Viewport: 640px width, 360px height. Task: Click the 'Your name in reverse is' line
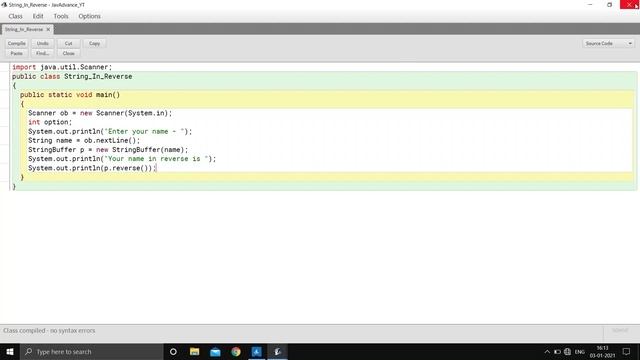[x=122, y=159]
